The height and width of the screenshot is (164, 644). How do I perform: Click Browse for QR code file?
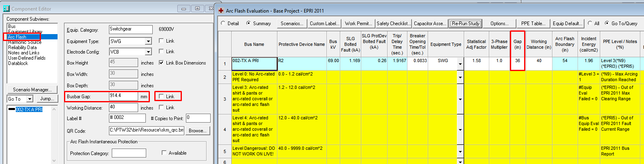click(x=198, y=131)
